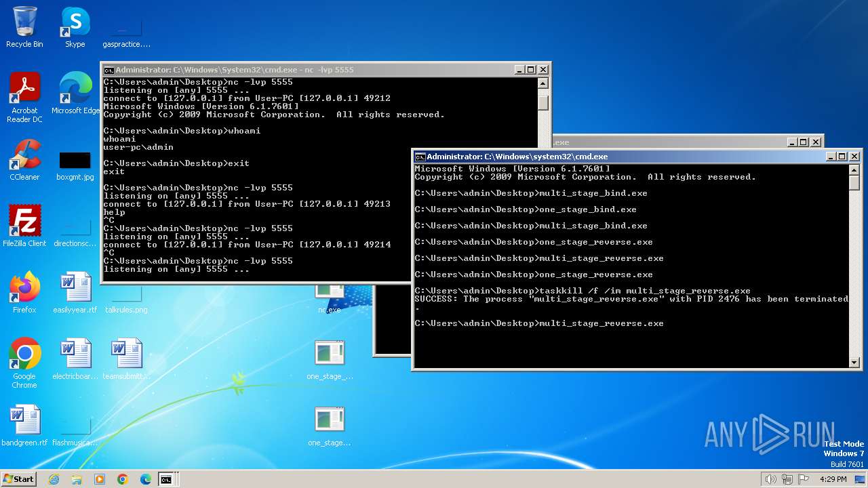
Task: Click scrollbar thumb in nc cmd window
Action: coord(542,102)
